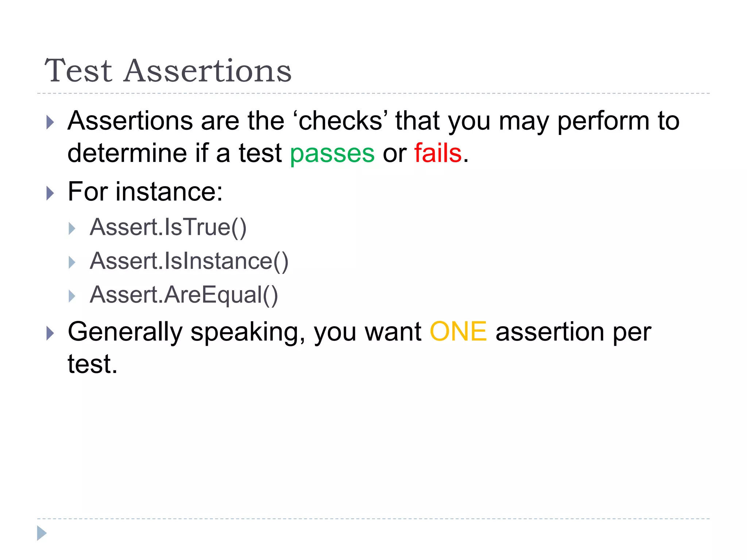The image size is (747, 560).
Task: Click the bullet arrow before Assert.AreEqual()
Action: (x=72, y=296)
